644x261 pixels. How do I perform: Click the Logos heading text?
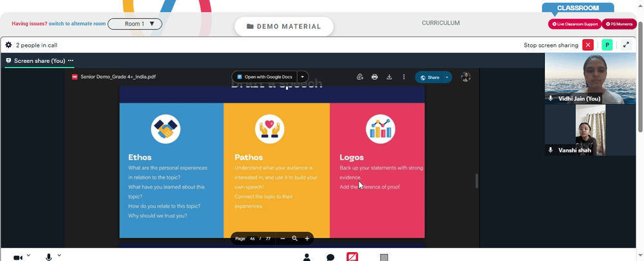point(352,157)
